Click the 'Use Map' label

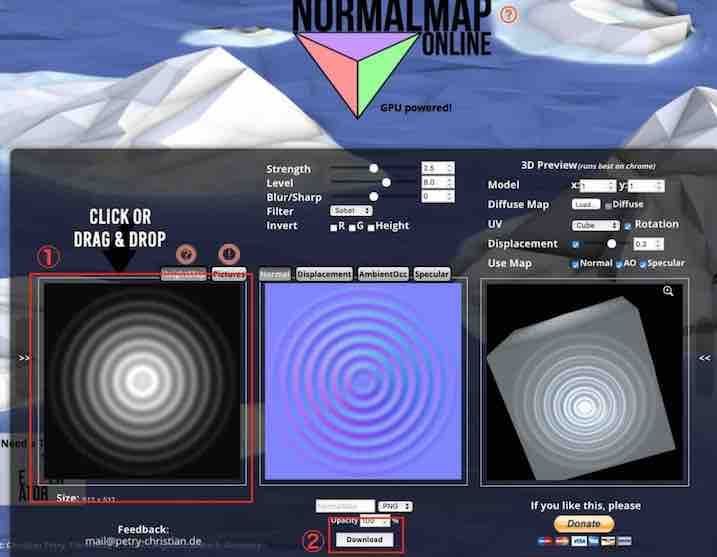tap(509, 263)
